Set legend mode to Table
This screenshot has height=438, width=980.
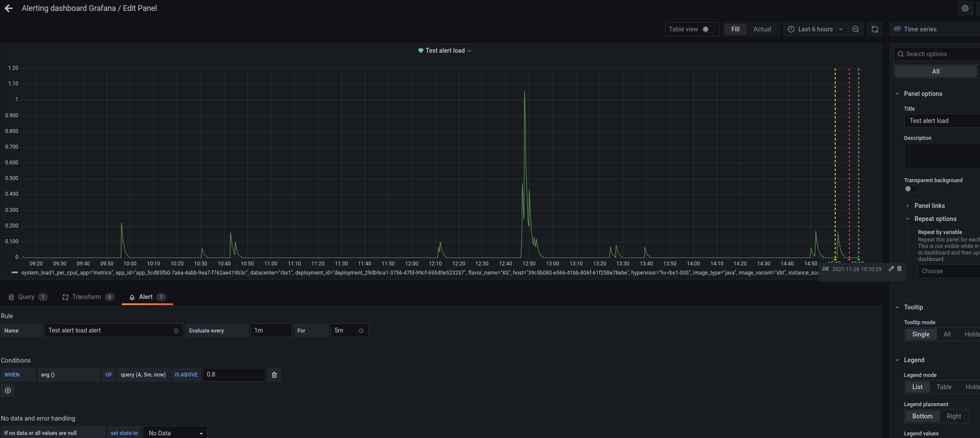[944, 387]
